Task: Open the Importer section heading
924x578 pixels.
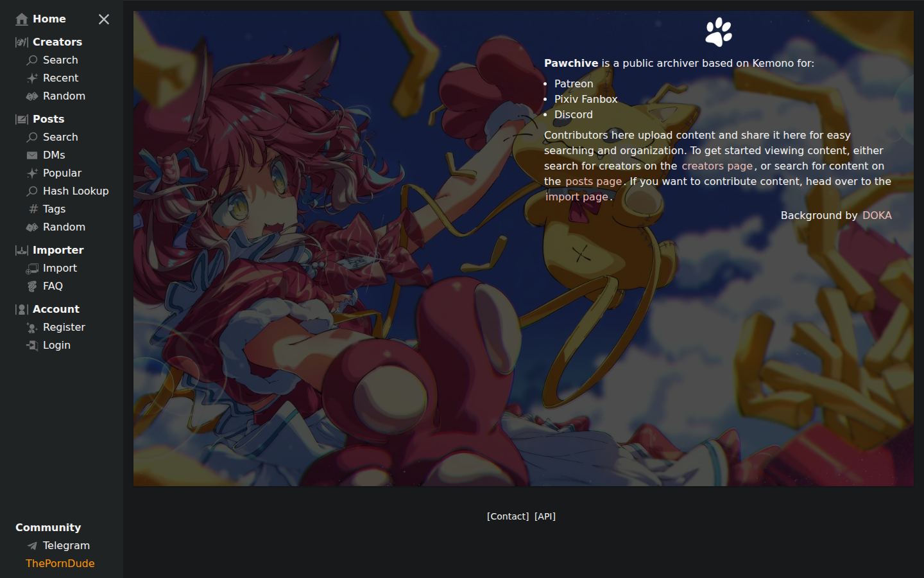Action: [x=58, y=250]
